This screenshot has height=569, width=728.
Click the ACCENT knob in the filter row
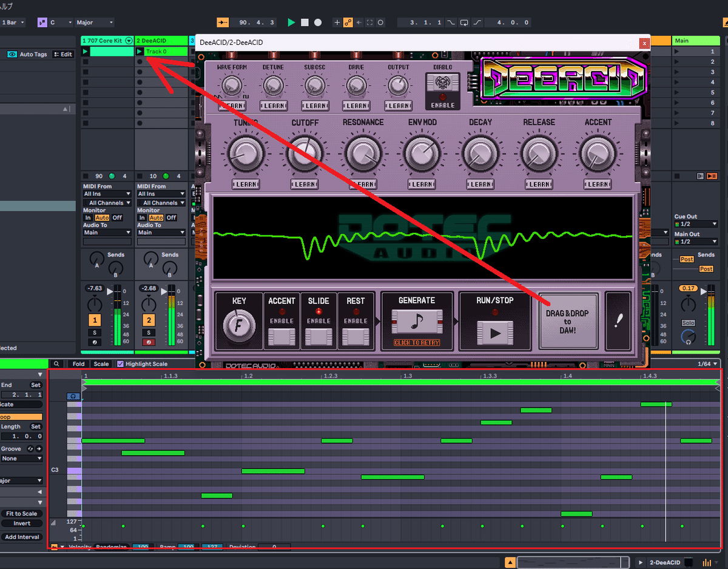[598, 153]
